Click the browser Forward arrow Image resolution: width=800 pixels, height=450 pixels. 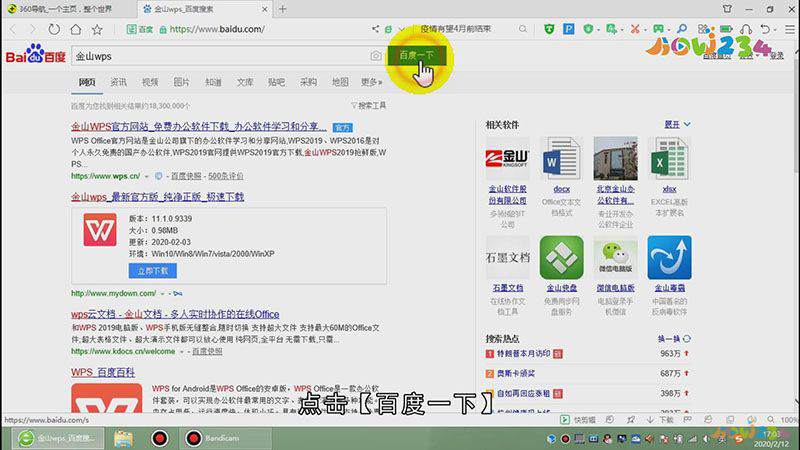[33, 29]
